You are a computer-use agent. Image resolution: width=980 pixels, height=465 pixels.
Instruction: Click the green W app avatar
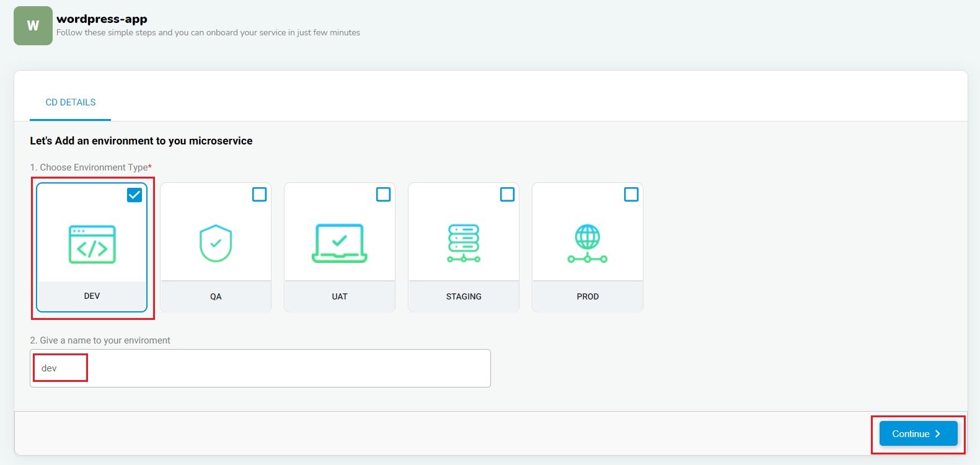(33, 26)
